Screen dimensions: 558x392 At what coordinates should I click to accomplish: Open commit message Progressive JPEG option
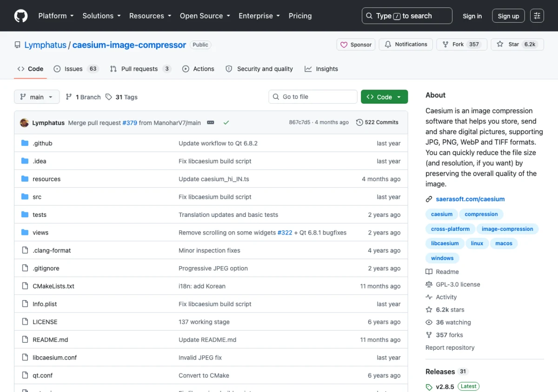coord(213,268)
